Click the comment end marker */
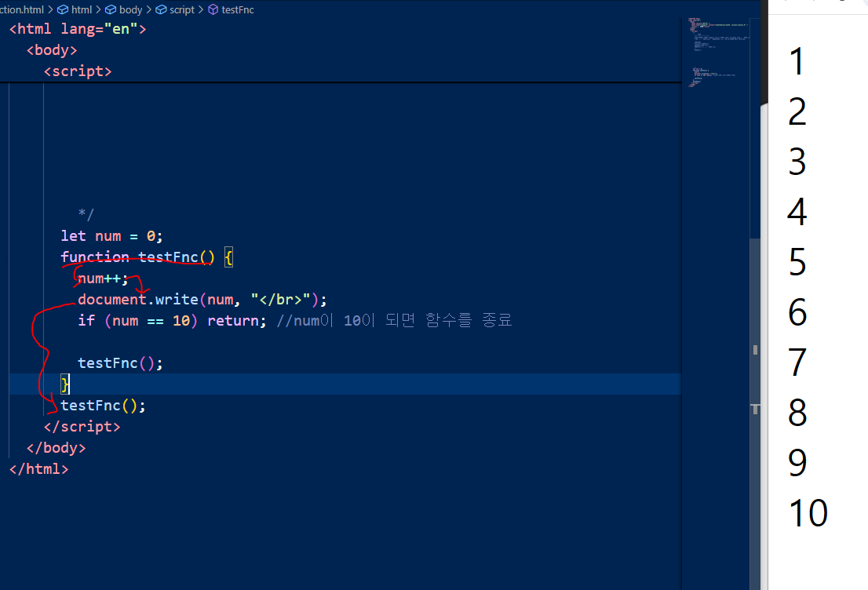Screen dimensions: 868x590 click(x=86, y=213)
